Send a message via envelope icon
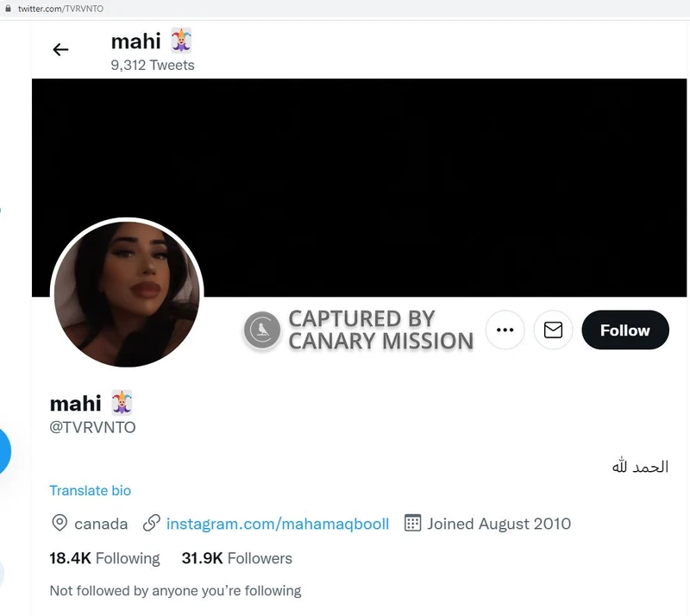The width and height of the screenshot is (690, 616). [x=553, y=330]
